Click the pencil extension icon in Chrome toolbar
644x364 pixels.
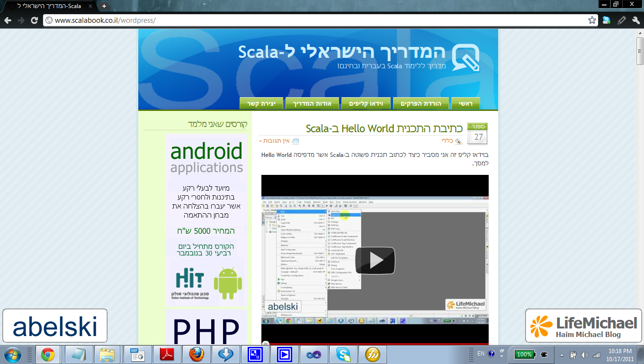pyautogui.click(x=622, y=20)
